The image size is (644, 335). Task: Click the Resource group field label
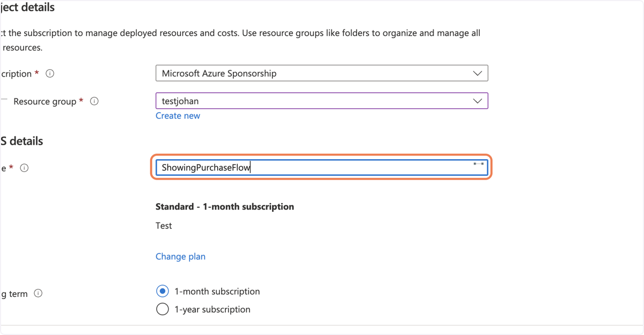45,101
